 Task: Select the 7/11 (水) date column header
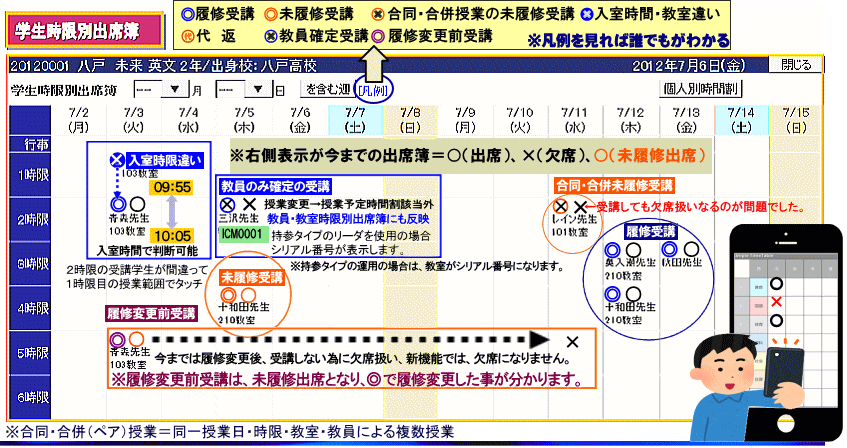pyautogui.click(x=574, y=120)
